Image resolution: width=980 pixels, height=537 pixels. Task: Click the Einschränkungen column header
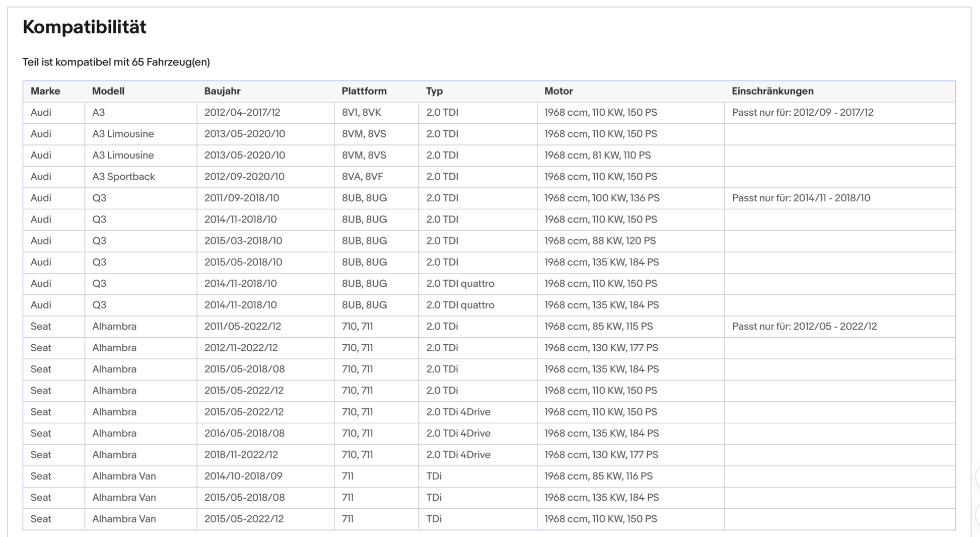point(773,91)
